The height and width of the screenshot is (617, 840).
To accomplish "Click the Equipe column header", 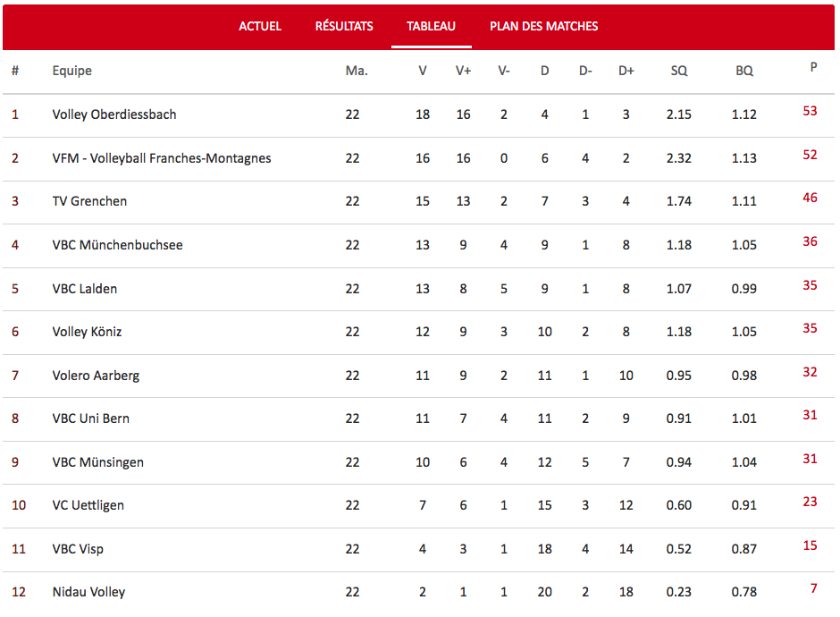I will pos(71,71).
